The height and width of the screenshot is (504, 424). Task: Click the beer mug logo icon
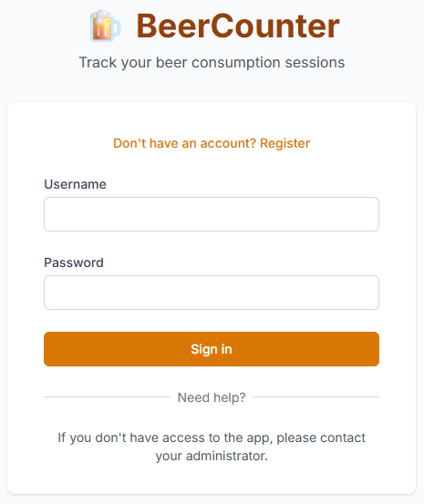point(105,26)
